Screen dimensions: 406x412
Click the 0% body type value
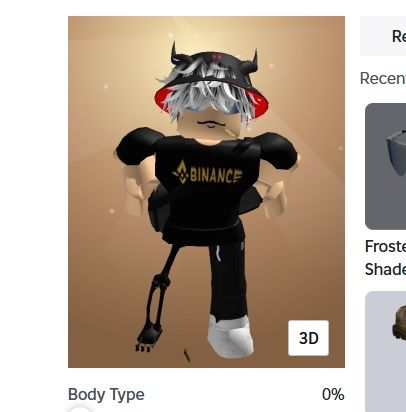[333, 394]
